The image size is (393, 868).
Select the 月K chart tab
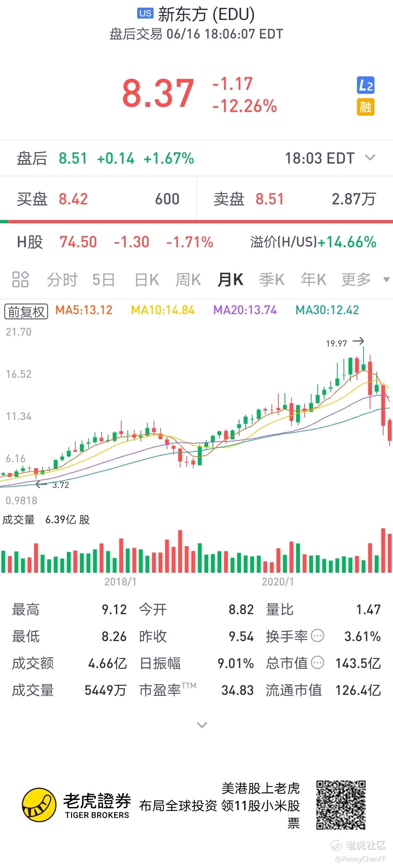(230, 280)
